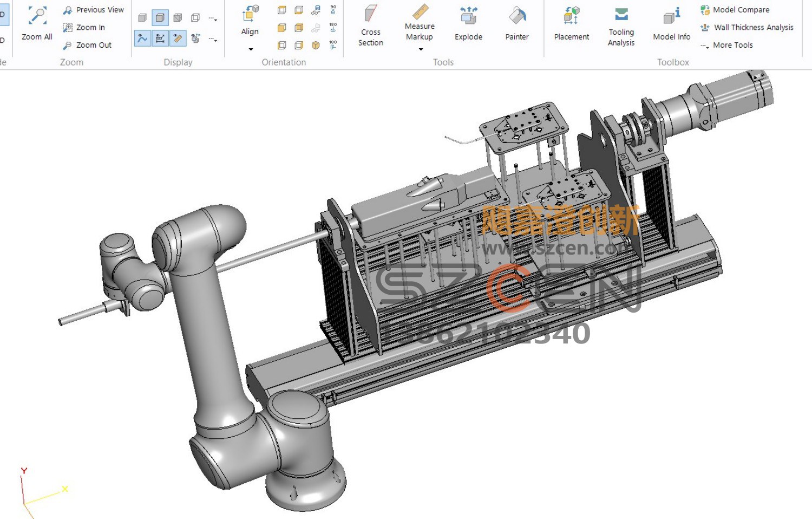The width and height of the screenshot is (812, 519).
Task: Launch Tooling Analysis
Action: 621,26
